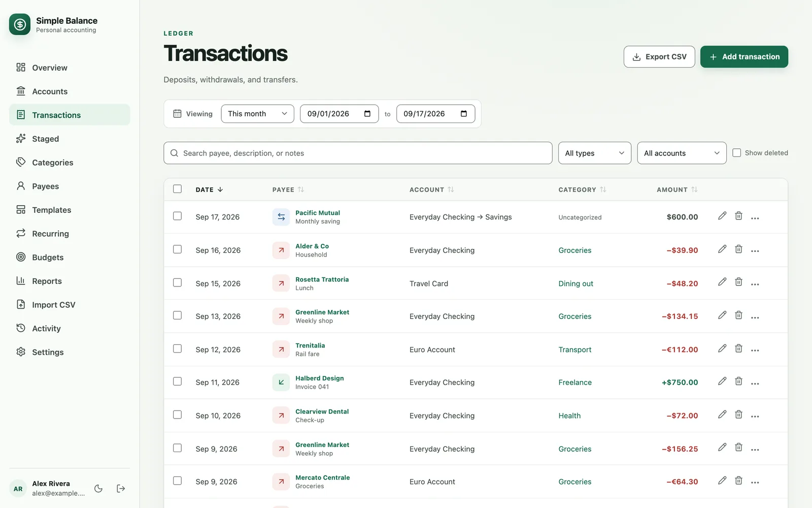Delete the Trenitalia transaction
Viewport: 812px width, 508px height.
pos(739,348)
